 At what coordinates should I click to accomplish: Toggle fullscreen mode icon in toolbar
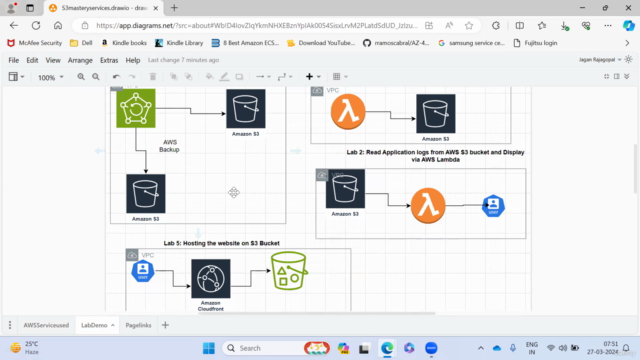point(607,76)
